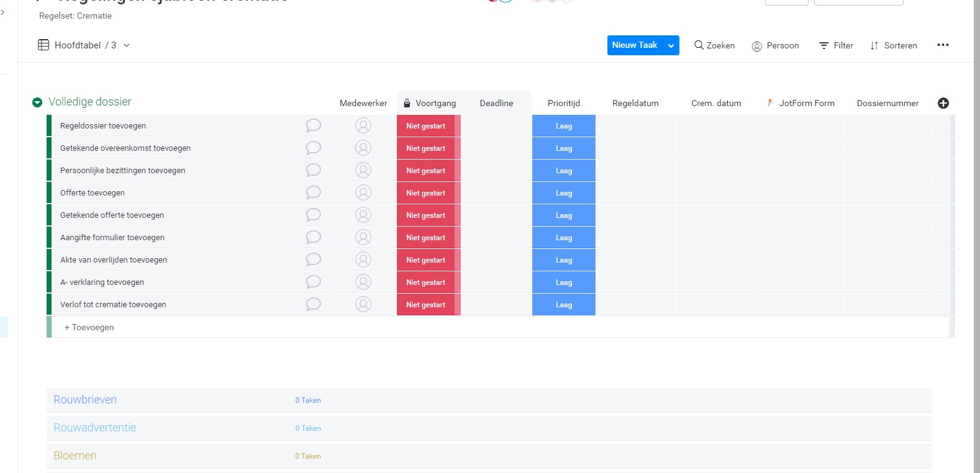Open conversation bubble for A- verklaring toevoegen
The image size is (980, 473).
tap(314, 282)
